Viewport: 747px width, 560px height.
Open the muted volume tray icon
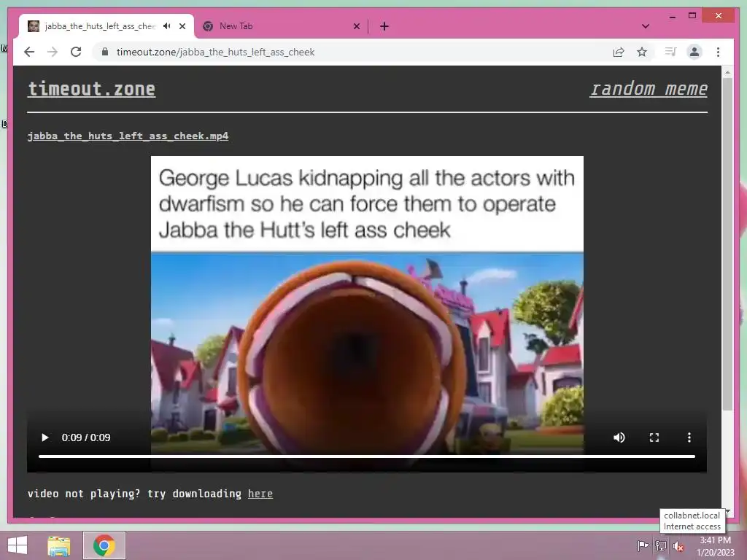tap(678, 546)
